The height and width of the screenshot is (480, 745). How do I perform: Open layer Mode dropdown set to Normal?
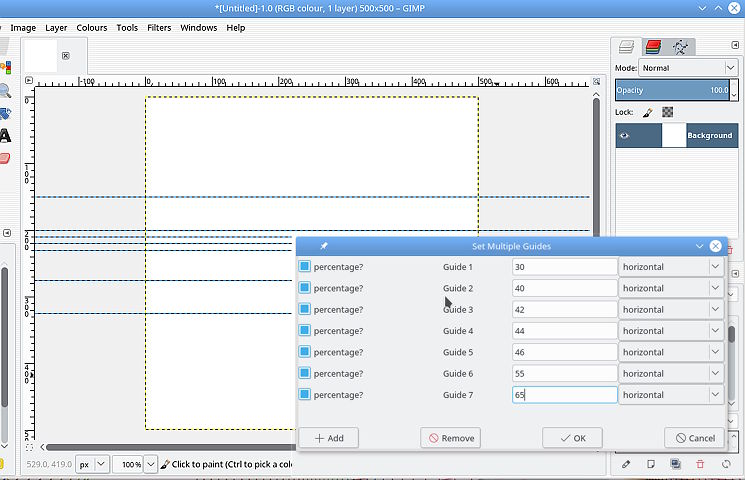[688, 68]
